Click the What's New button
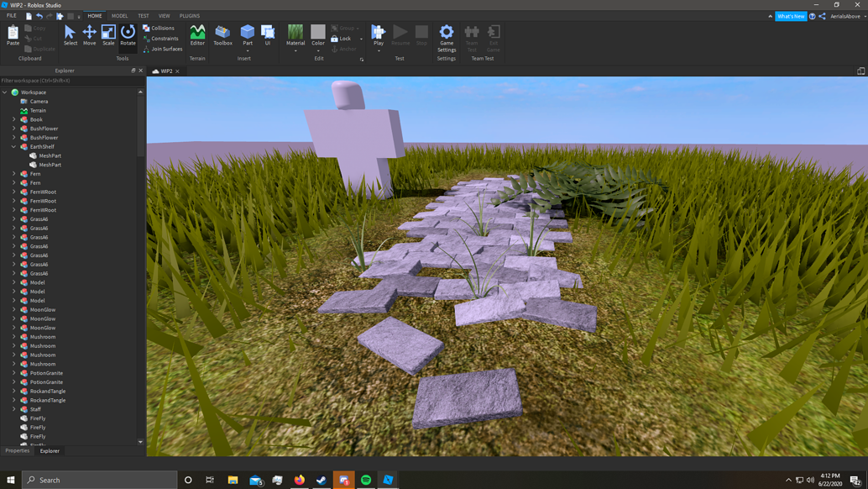868x489 pixels. tap(790, 15)
